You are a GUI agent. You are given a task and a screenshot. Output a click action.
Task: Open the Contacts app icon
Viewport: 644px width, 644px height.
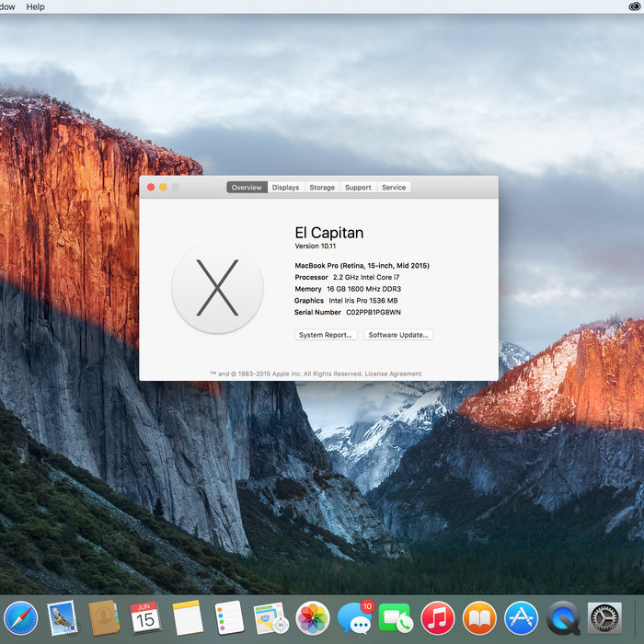pyautogui.click(x=104, y=618)
